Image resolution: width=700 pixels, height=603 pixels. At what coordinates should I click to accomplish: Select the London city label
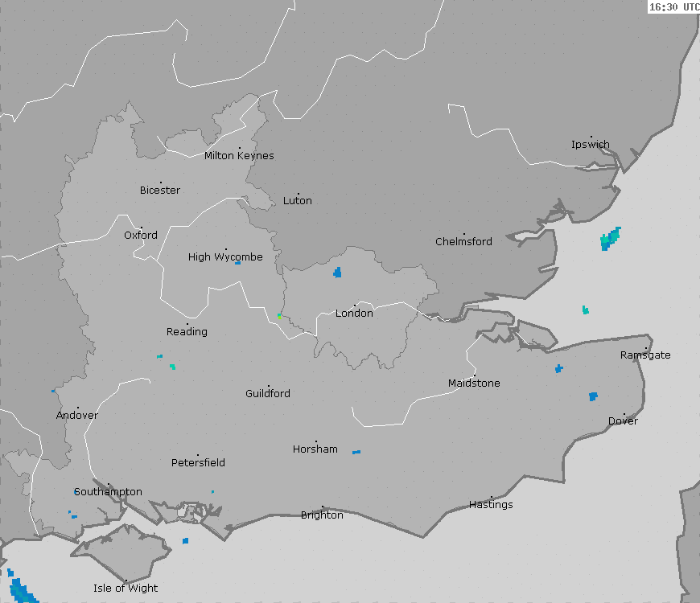tap(354, 313)
